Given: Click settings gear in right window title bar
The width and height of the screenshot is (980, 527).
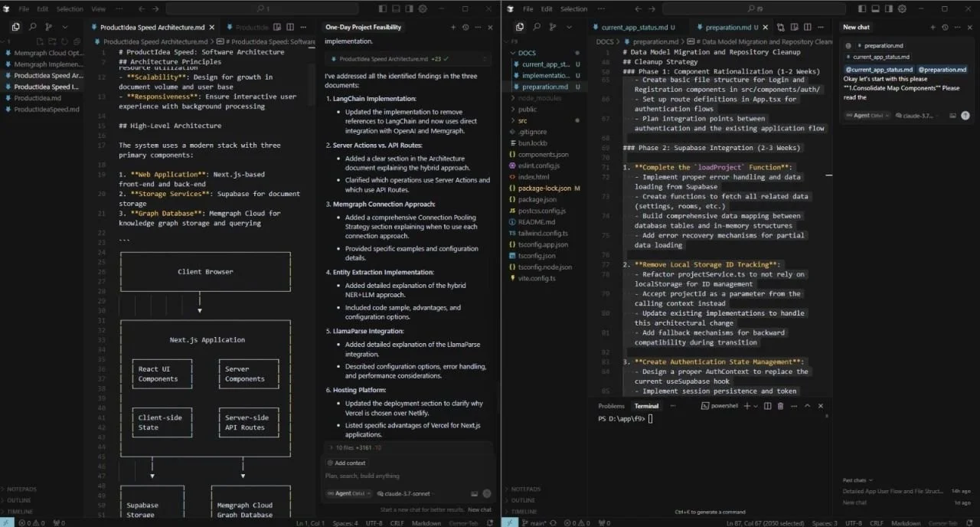Looking at the screenshot, I should coord(902,8).
